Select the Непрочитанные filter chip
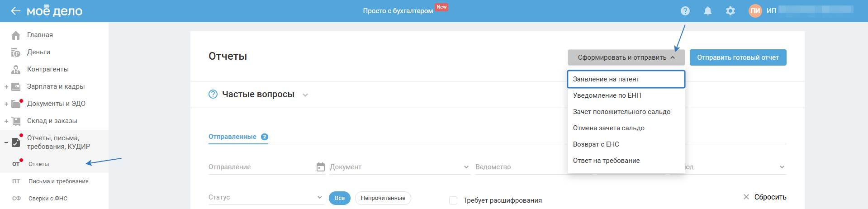This screenshot has height=209, width=868. (x=383, y=198)
